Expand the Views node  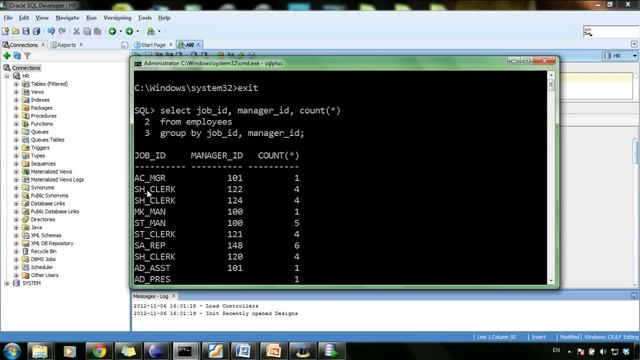click(x=16, y=92)
